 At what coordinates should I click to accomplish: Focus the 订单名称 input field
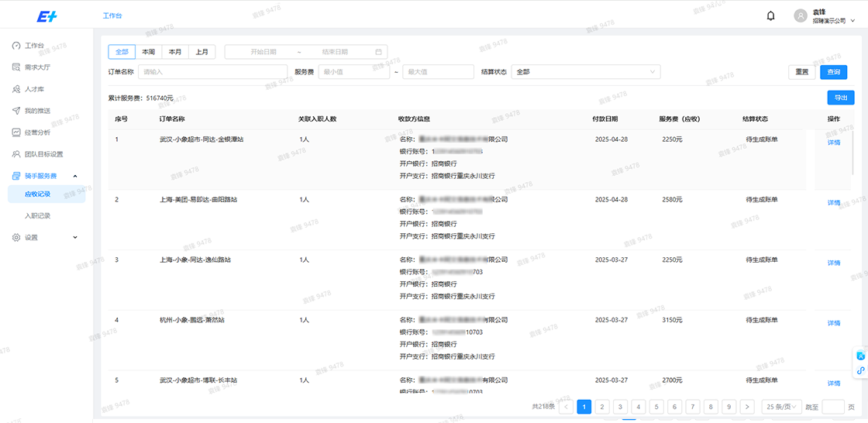[x=212, y=72]
